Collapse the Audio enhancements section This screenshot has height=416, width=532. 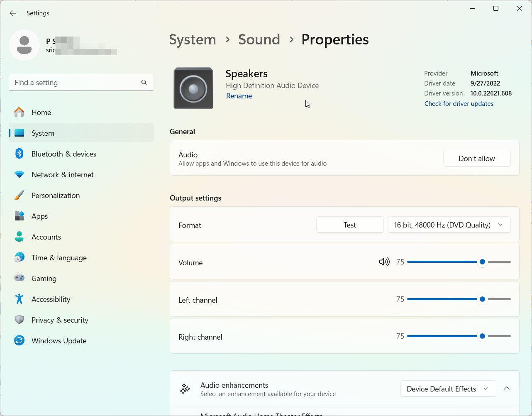click(507, 389)
